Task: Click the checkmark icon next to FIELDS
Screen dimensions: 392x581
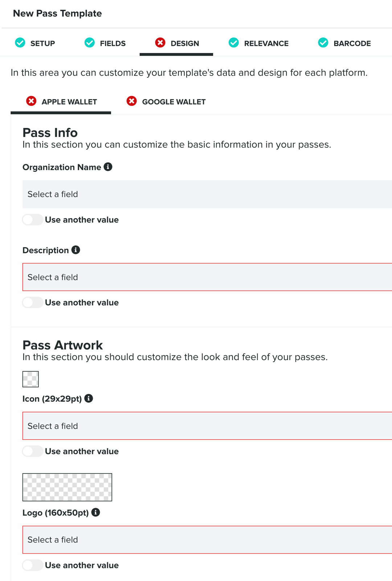Action: (89, 43)
